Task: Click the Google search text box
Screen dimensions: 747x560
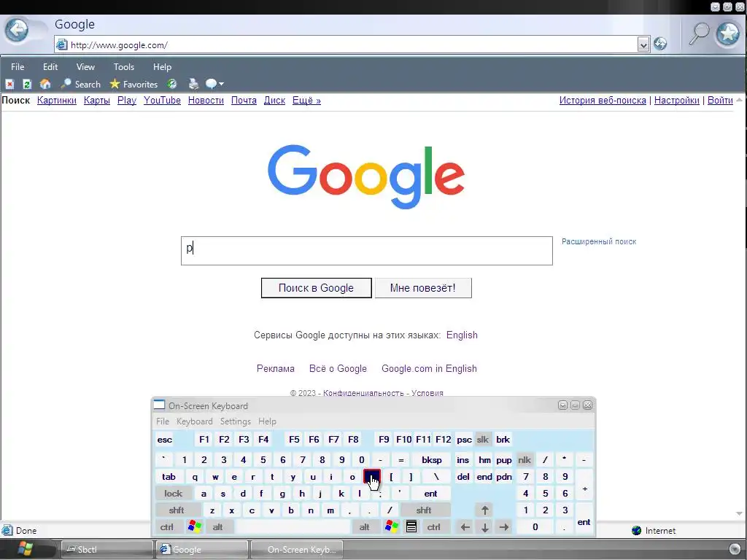Action: point(367,251)
